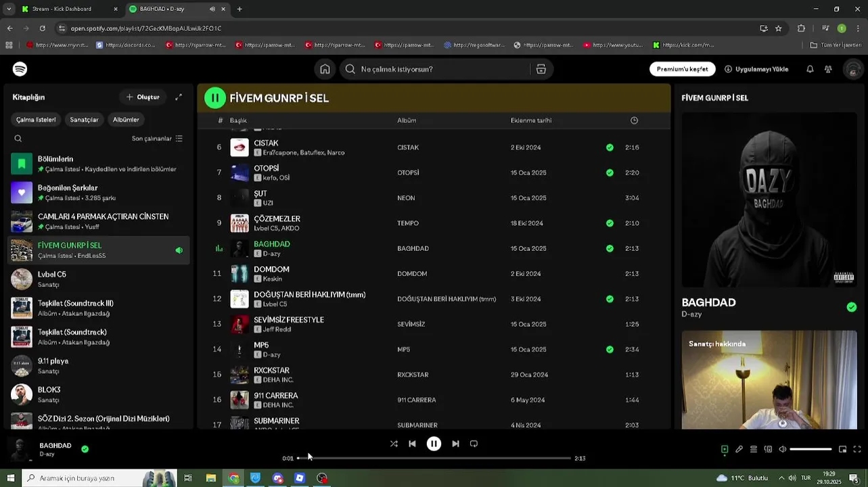Viewport: 868px width, 487px height.
Task: Open the Sanatçı hakkında artist card
Action: point(769,380)
